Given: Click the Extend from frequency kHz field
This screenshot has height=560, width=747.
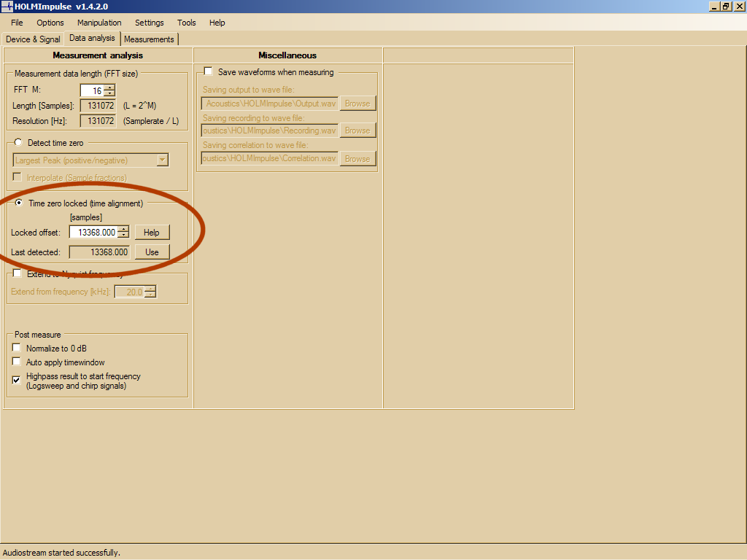Looking at the screenshot, I should 130,292.
